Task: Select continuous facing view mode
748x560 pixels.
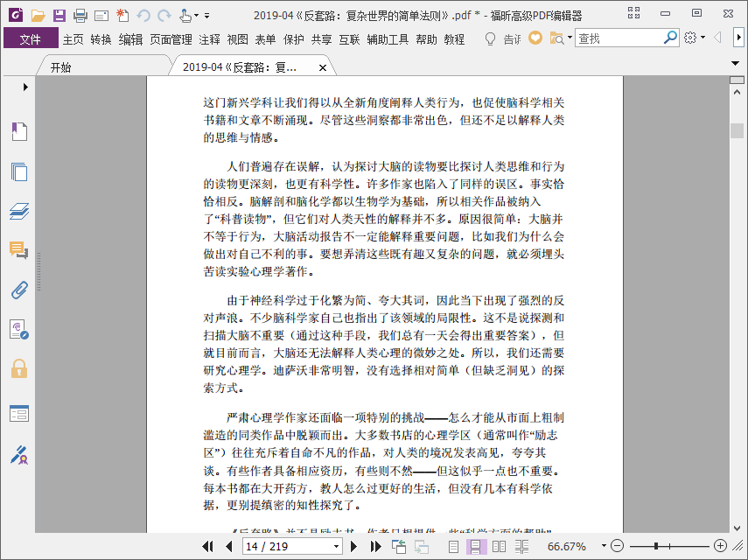Action: [521, 547]
